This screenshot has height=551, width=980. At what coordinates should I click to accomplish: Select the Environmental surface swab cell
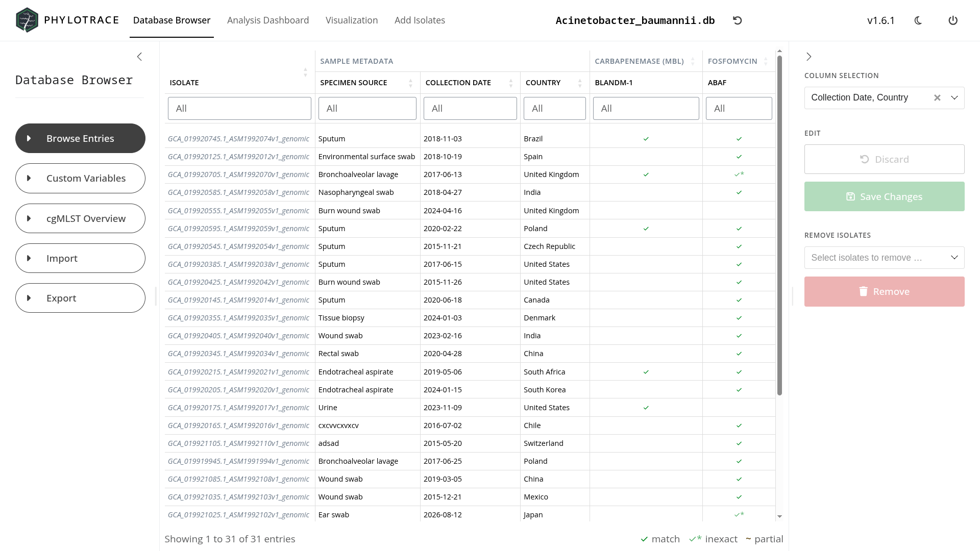366,157
